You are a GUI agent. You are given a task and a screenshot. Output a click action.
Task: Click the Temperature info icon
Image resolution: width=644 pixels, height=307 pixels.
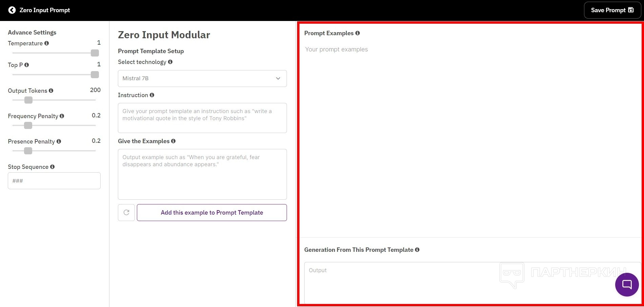[47, 43]
